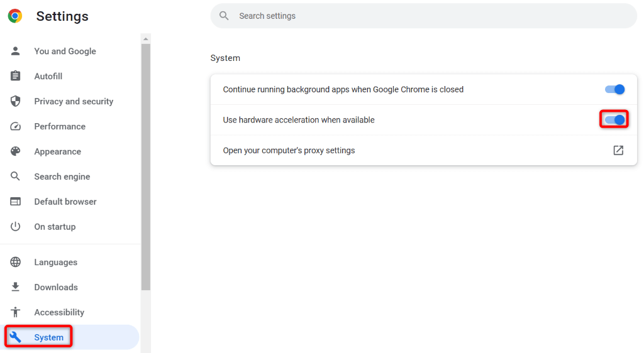The height and width of the screenshot is (353, 644).
Task: Click the Autofill clipboard icon
Action: point(16,76)
